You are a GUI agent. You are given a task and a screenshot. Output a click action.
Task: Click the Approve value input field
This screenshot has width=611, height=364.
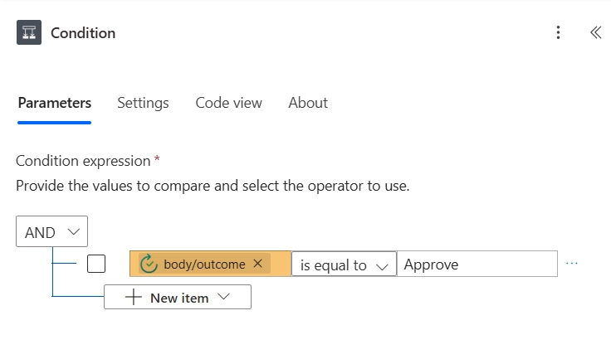(x=477, y=265)
